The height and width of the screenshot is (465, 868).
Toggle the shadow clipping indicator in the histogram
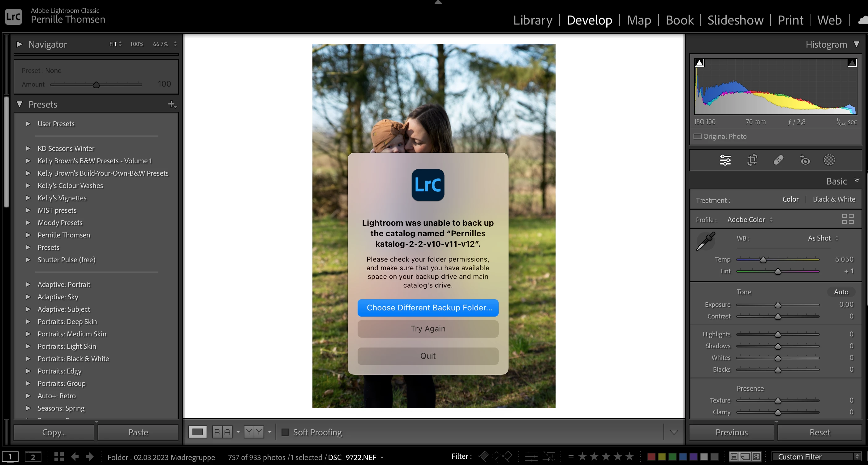[699, 63]
